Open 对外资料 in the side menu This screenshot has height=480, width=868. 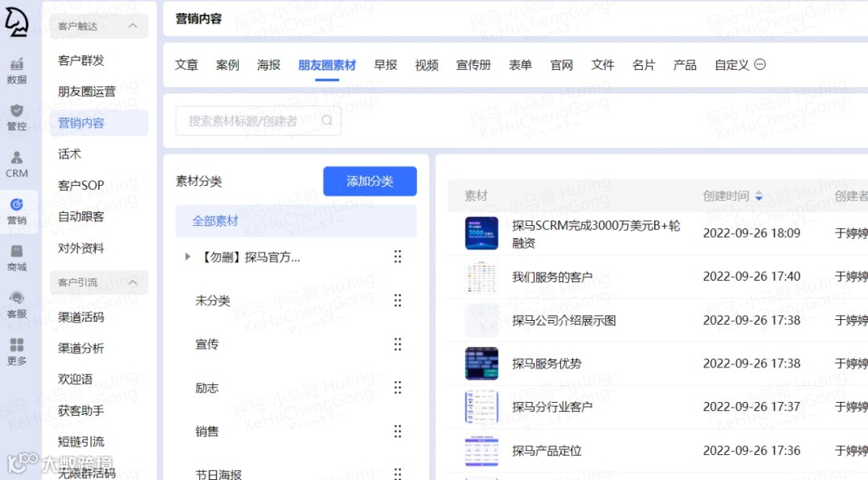[81, 248]
